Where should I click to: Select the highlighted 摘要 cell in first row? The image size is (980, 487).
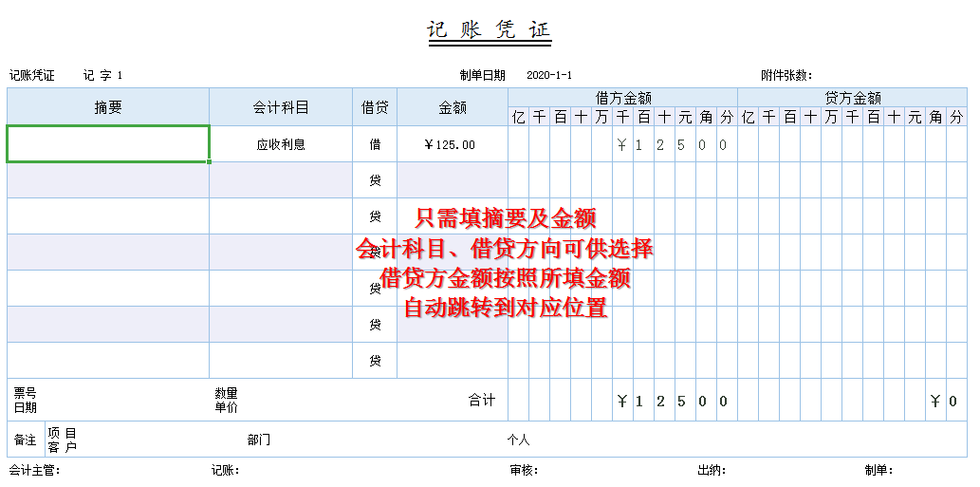pos(108,143)
